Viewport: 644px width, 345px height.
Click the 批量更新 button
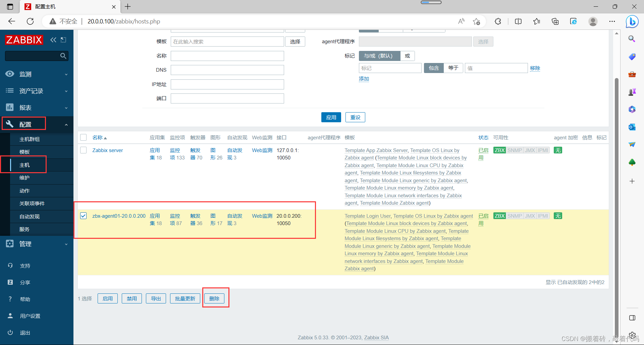point(185,298)
